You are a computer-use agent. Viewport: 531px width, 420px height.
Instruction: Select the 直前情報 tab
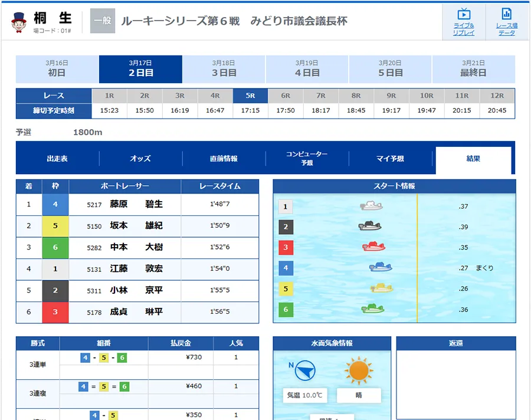click(224, 159)
